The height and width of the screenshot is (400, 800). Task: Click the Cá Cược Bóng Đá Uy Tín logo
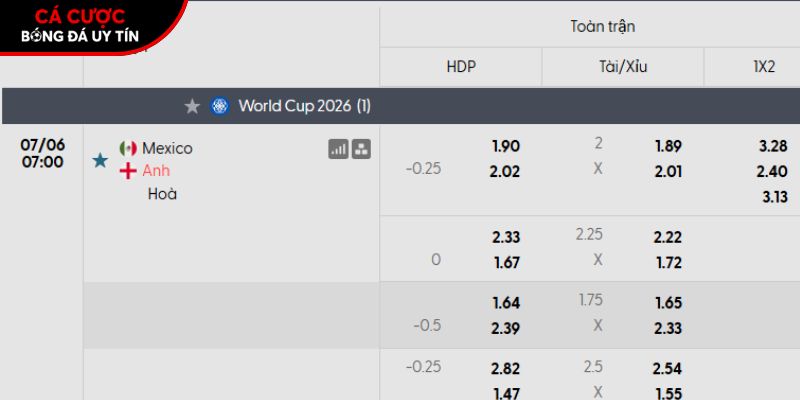84,26
